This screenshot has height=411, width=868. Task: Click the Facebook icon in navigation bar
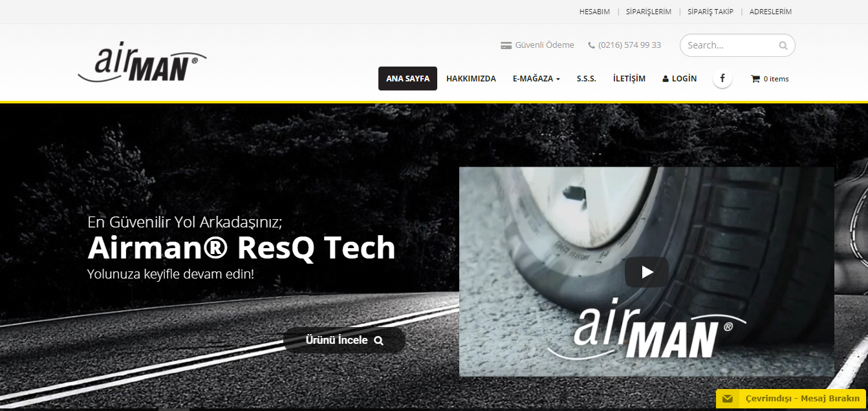pyautogui.click(x=722, y=78)
